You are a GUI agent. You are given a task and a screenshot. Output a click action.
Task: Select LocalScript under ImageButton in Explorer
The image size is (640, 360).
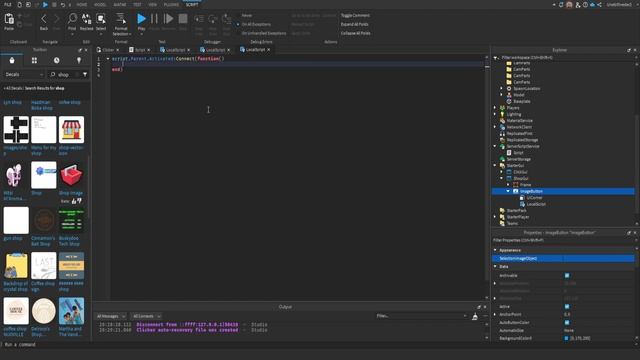coord(536,204)
